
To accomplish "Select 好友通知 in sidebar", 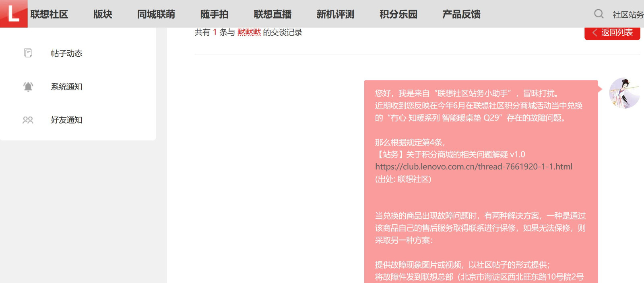I will click(x=66, y=120).
